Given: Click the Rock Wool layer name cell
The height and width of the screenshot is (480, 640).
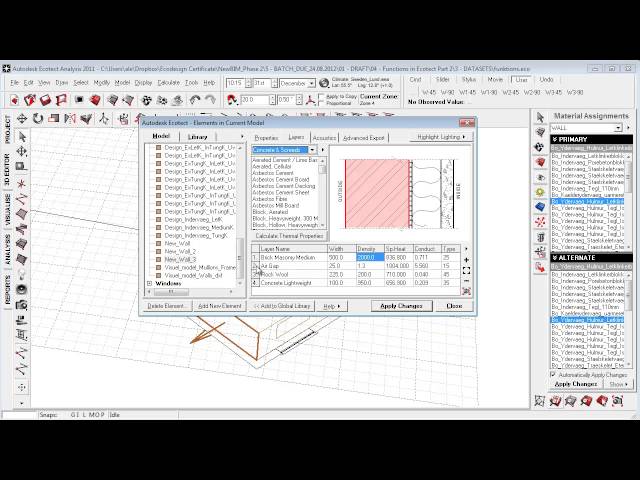Looking at the screenshot, I should (x=293, y=274).
